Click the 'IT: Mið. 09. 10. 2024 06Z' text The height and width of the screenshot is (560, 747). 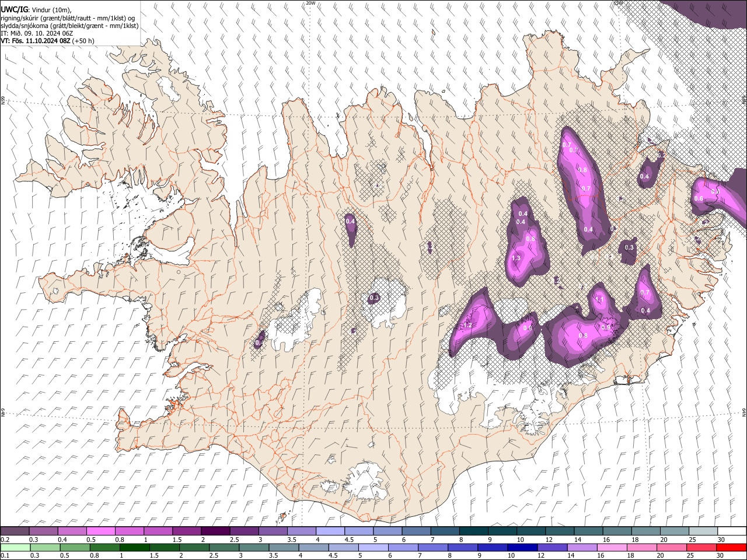point(37,33)
